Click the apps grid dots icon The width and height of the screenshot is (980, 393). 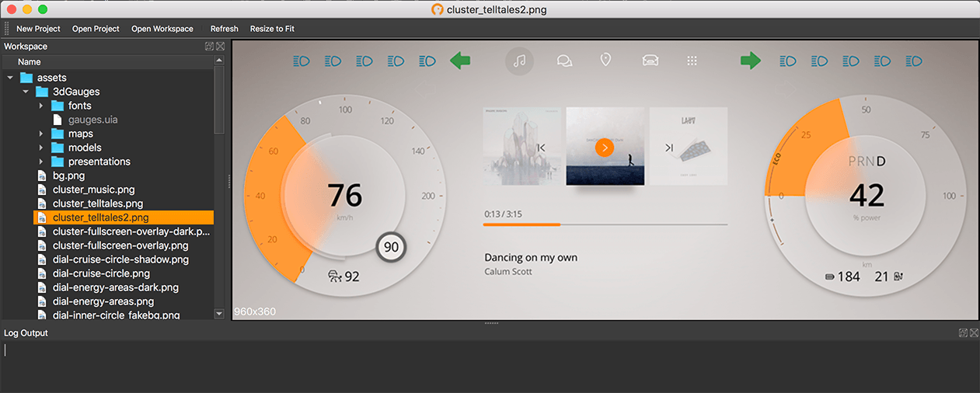[x=692, y=61]
